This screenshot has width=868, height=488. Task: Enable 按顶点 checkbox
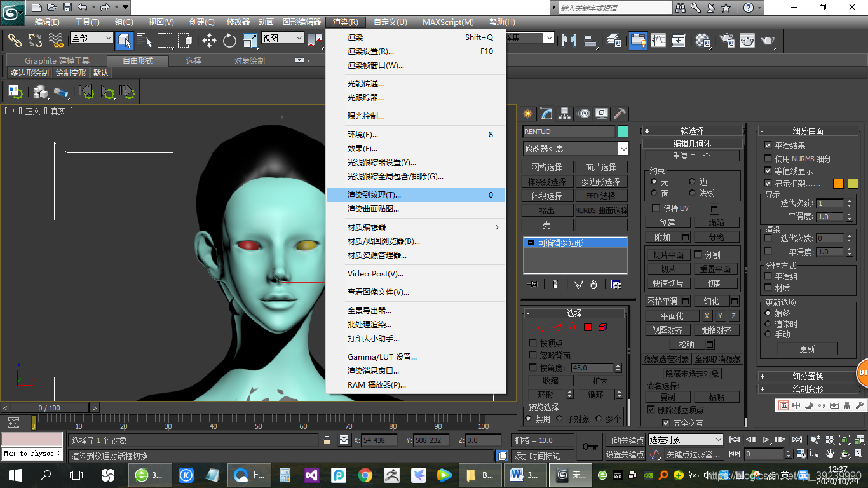pos(533,343)
